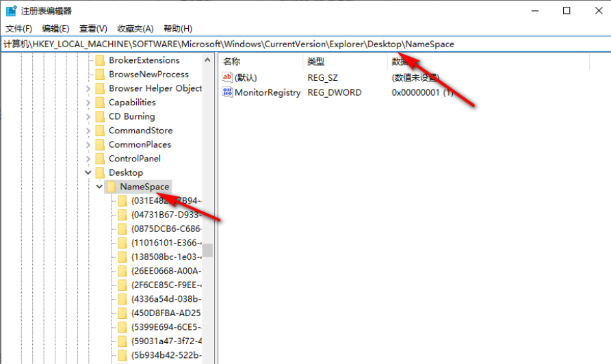
Task: Click folder icon of {59031a47-3f72 key
Action: 122,341
